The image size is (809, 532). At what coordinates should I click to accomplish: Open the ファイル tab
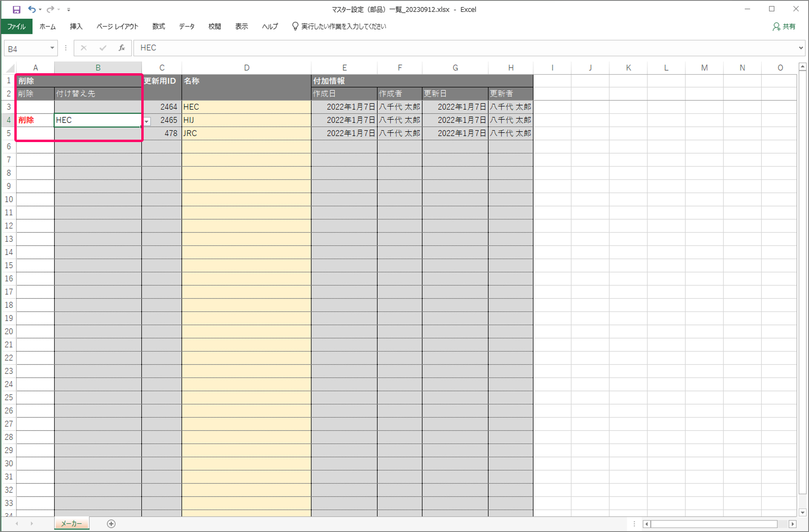pos(16,27)
